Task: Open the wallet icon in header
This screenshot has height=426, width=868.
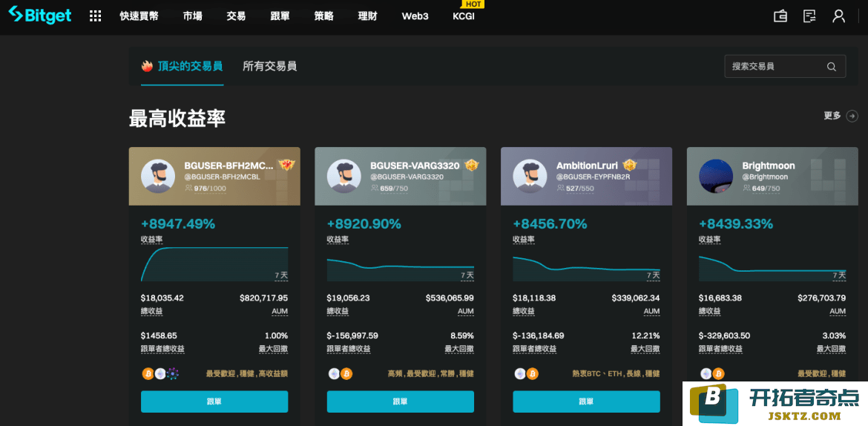Action: point(780,16)
